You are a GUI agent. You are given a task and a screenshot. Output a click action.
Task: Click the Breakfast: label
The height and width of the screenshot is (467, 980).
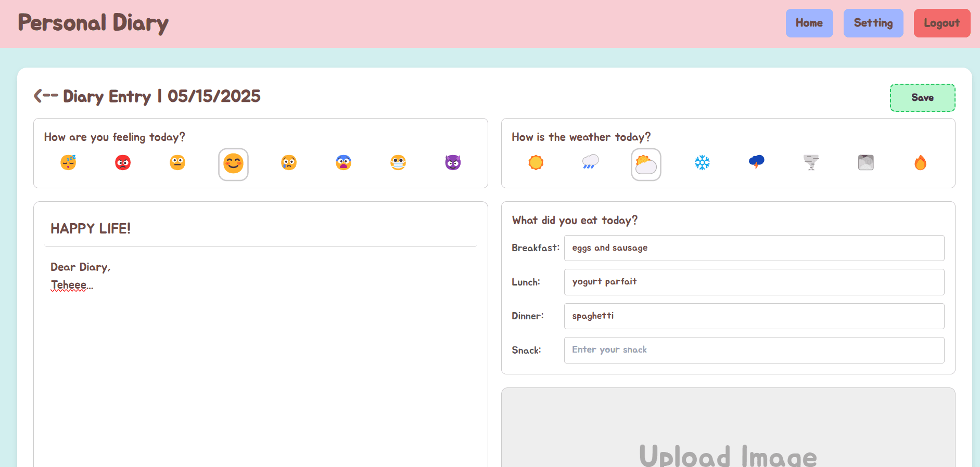(x=536, y=248)
